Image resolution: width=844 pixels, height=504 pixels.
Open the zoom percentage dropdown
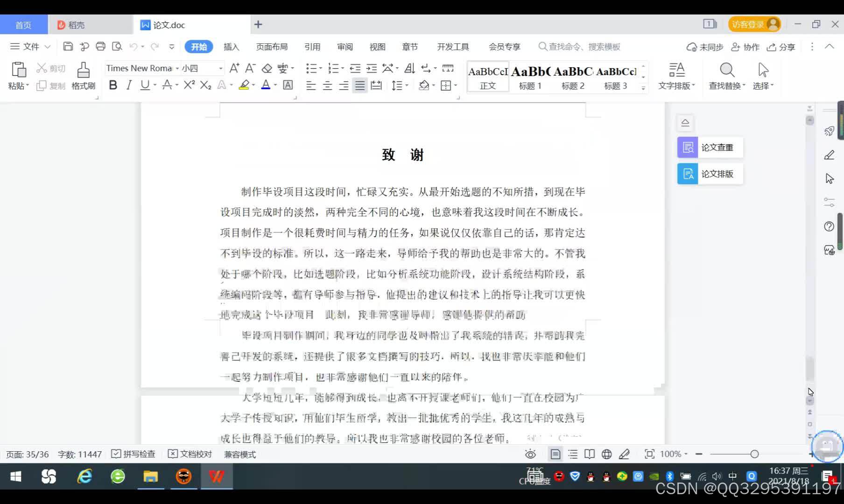coord(686,454)
